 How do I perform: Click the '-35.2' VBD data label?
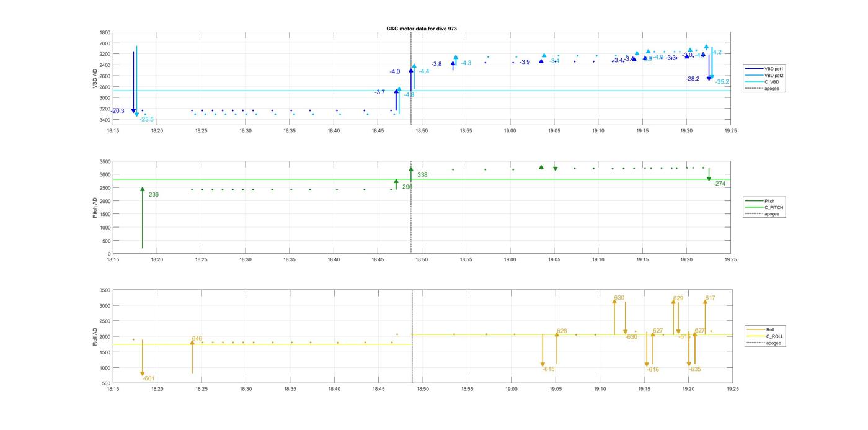click(x=722, y=82)
